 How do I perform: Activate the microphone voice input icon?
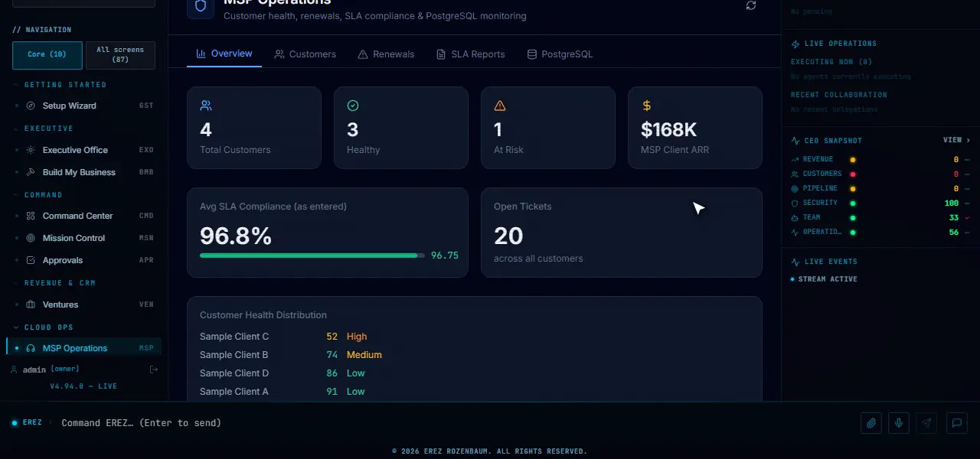pos(899,423)
